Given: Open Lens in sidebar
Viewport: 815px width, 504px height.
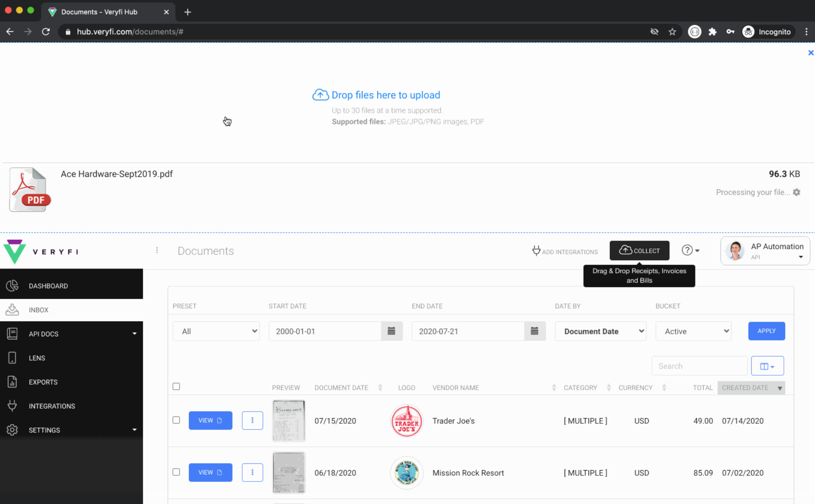Looking at the screenshot, I should 71,358.
